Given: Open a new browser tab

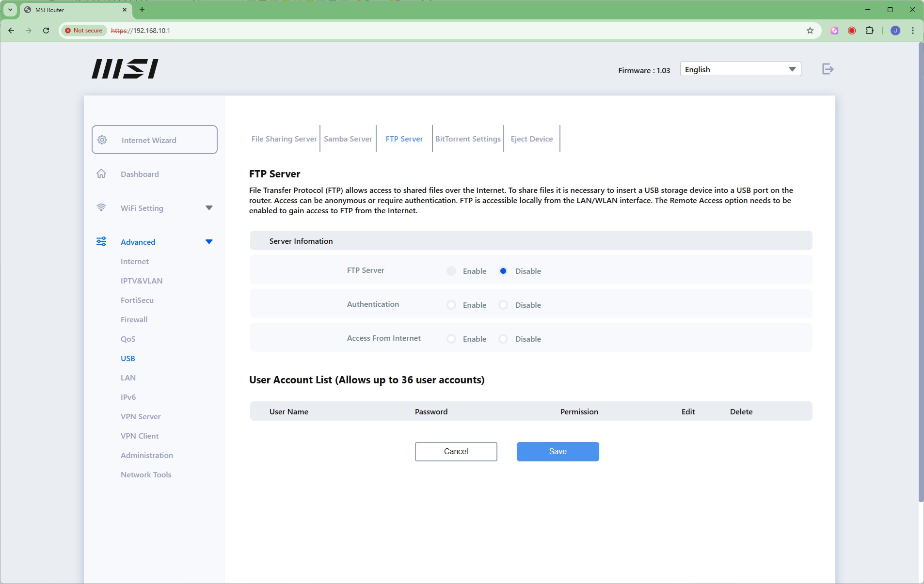Looking at the screenshot, I should (x=142, y=10).
